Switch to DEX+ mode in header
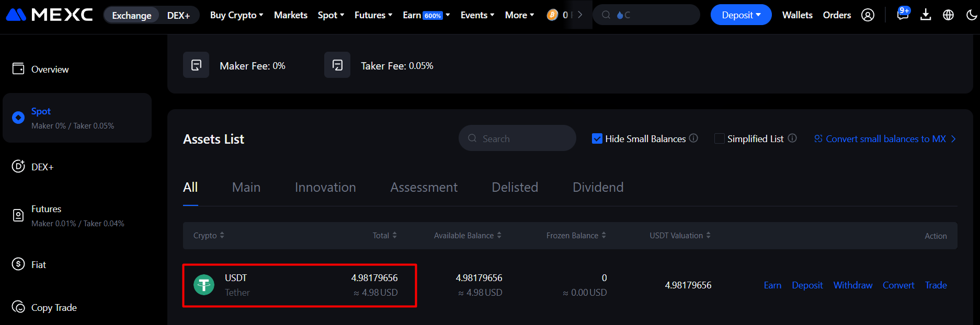This screenshot has height=325, width=980. pos(178,15)
